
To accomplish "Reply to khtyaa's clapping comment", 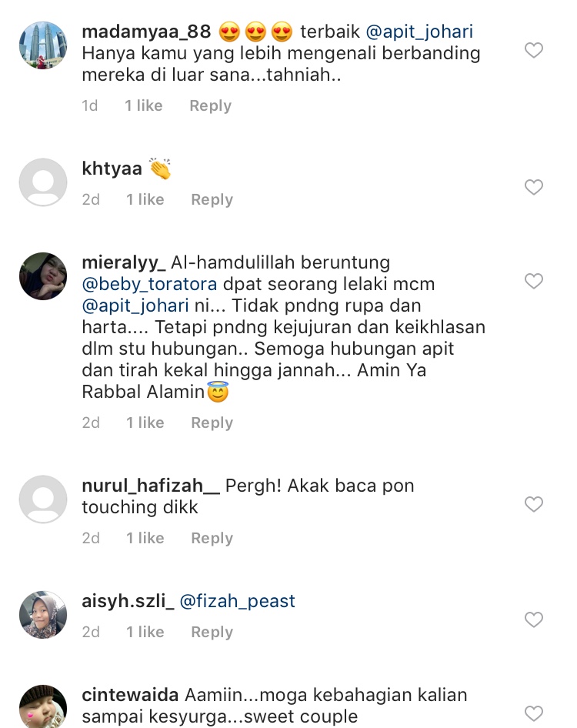I will pos(212,199).
